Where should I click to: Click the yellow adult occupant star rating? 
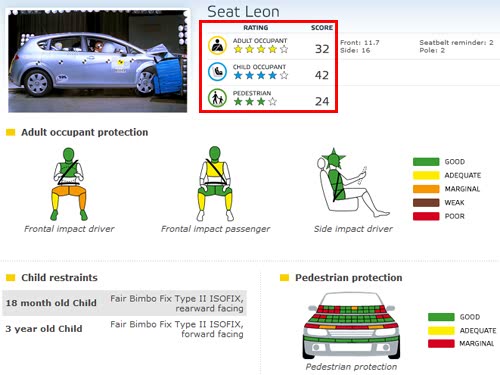point(261,49)
